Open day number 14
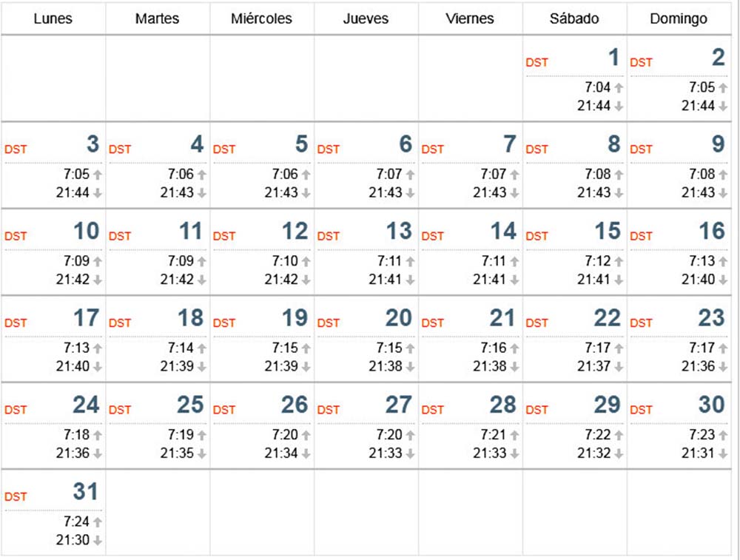740x560 pixels. pos(503,231)
